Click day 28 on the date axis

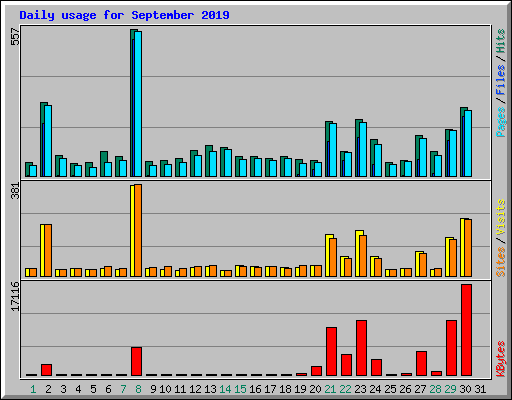[435, 389]
